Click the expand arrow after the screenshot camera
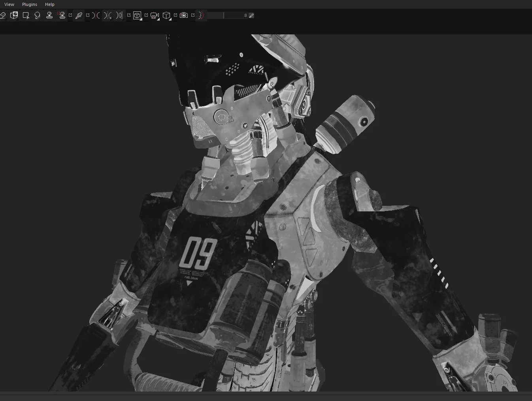 (193, 15)
